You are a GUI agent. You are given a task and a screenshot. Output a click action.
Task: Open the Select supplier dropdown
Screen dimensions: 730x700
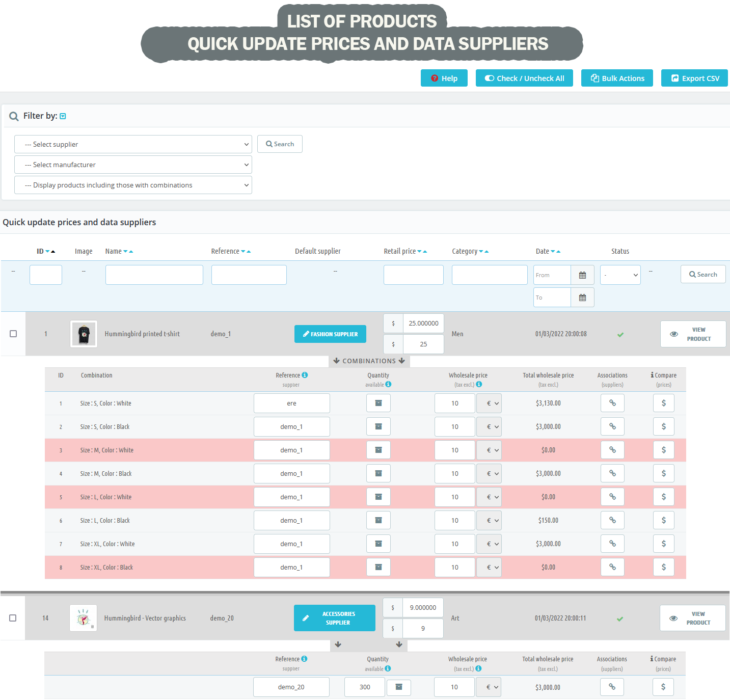pos(133,144)
